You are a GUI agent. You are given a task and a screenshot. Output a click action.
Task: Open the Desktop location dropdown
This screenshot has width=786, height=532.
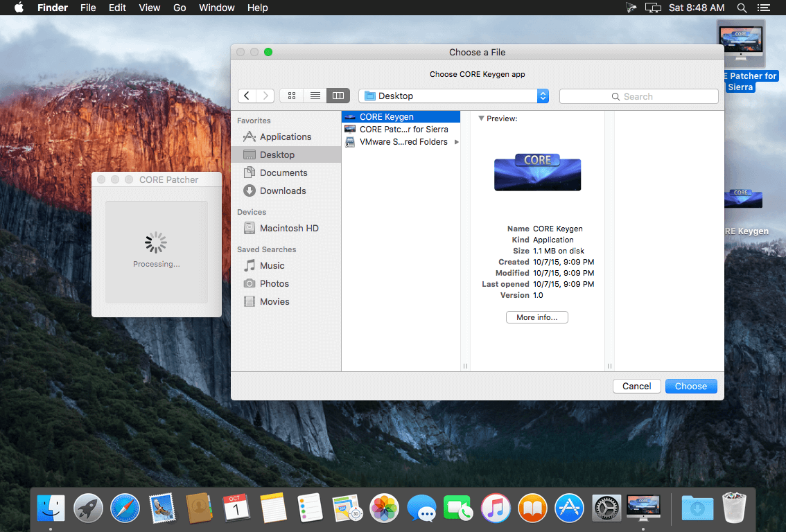tap(454, 96)
